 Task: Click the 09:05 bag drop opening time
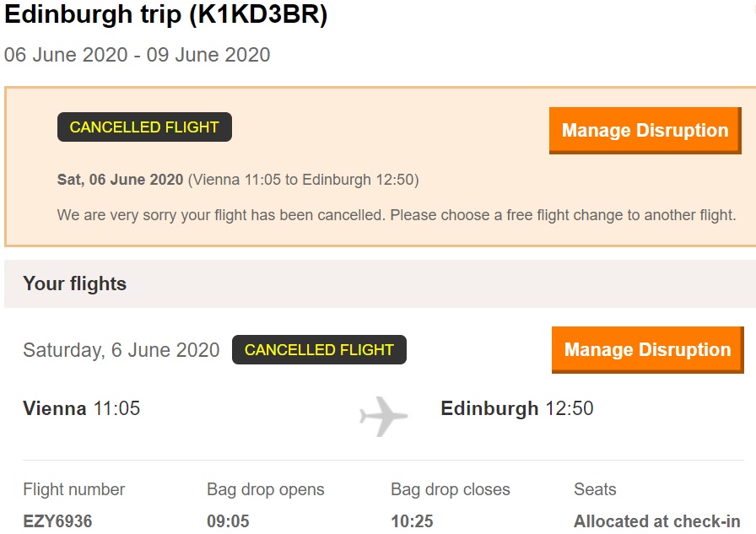229,521
